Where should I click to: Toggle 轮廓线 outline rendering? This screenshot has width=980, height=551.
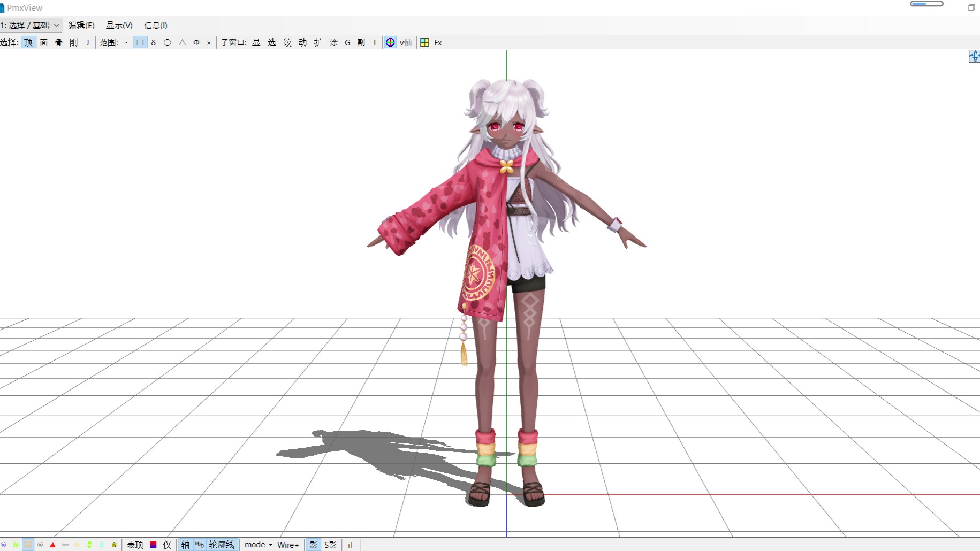pos(222,545)
